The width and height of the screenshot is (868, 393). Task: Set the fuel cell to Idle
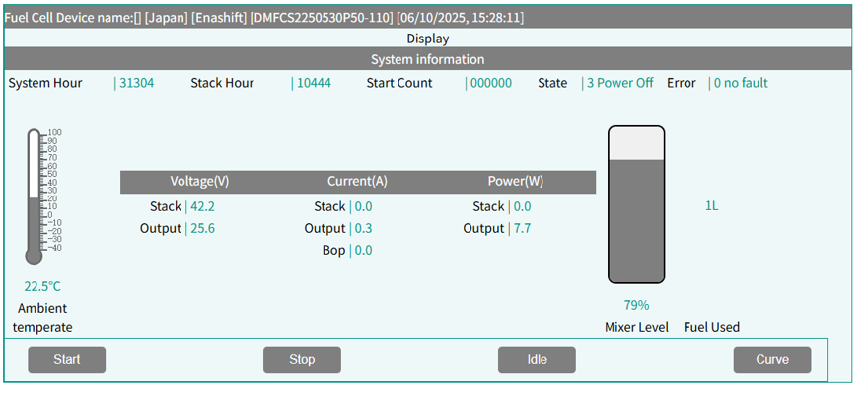[x=537, y=359]
